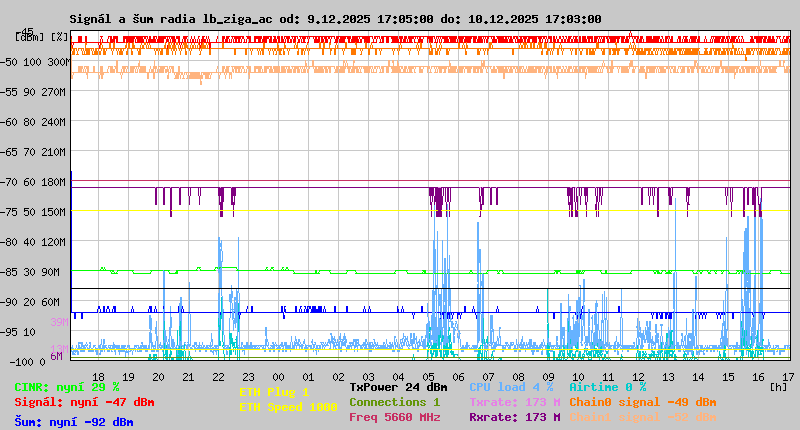Select the TxPower 24 dBm label
This screenshot has width=800, height=430.
point(398,387)
